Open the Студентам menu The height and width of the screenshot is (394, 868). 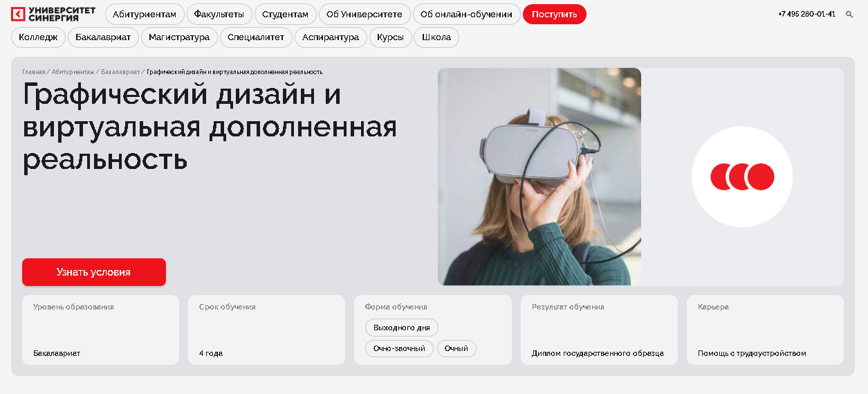tap(286, 14)
